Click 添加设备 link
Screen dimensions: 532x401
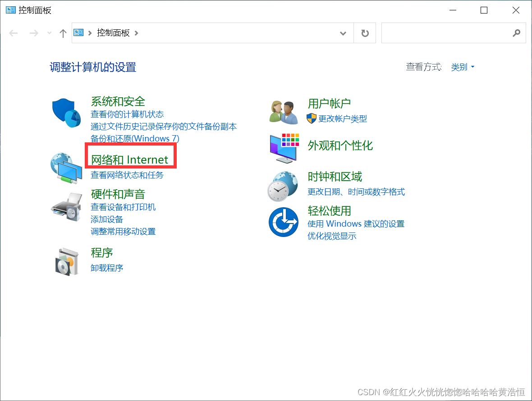[106, 219]
